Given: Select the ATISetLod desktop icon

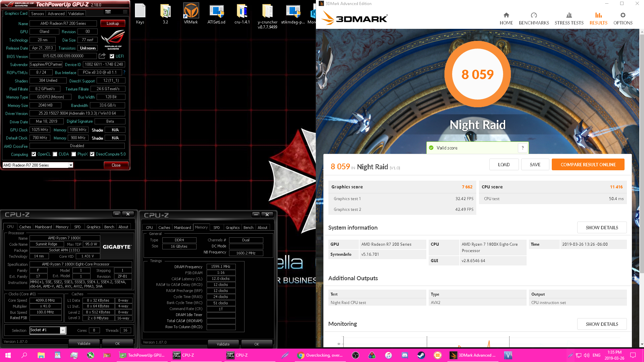Looking at the screenshot, I should click(x=216, y=14).
